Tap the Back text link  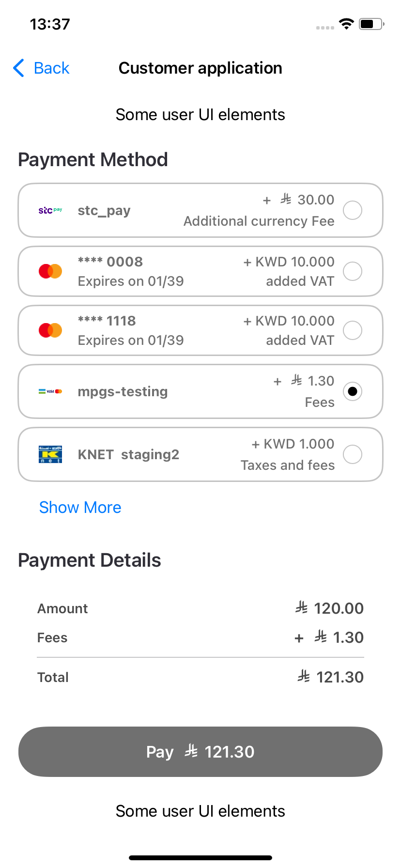tap(52, 68)
